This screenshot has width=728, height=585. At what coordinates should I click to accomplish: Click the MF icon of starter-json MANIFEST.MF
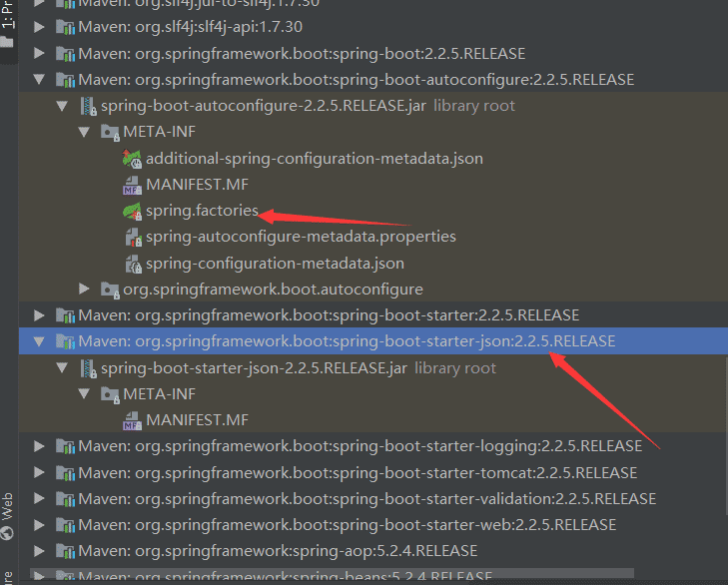point(133,420)
